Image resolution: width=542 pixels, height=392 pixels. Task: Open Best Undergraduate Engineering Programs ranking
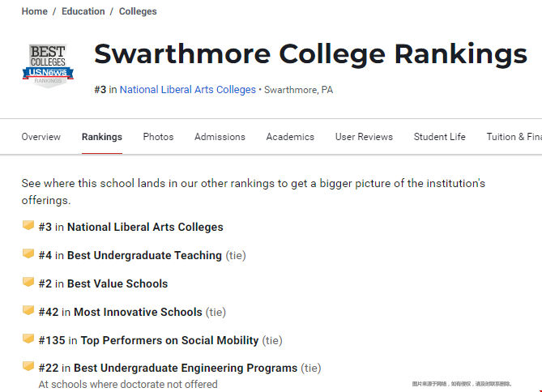pos(186,368)
